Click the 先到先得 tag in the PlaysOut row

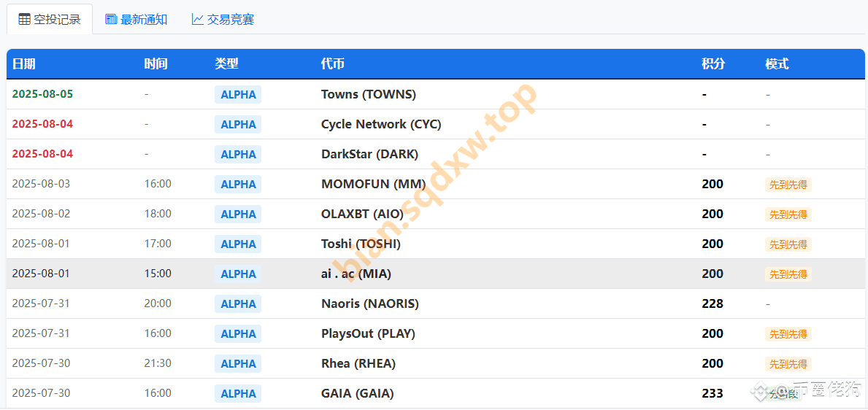788,334
